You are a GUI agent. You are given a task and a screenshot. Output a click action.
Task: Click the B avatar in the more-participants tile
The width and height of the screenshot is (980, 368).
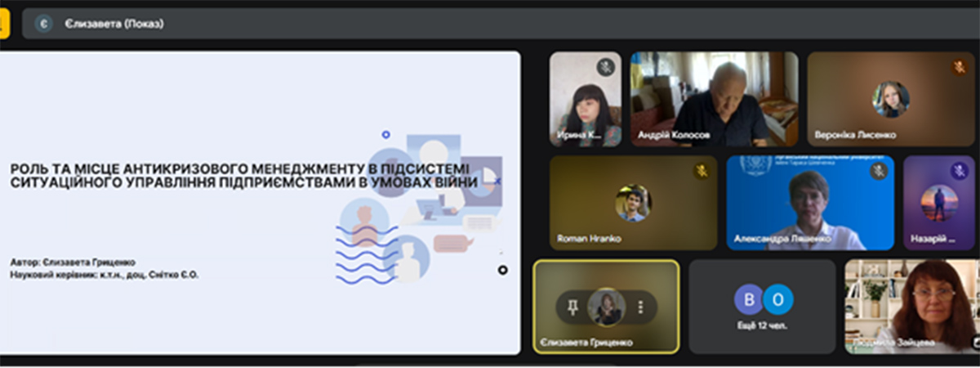[748, 299]
